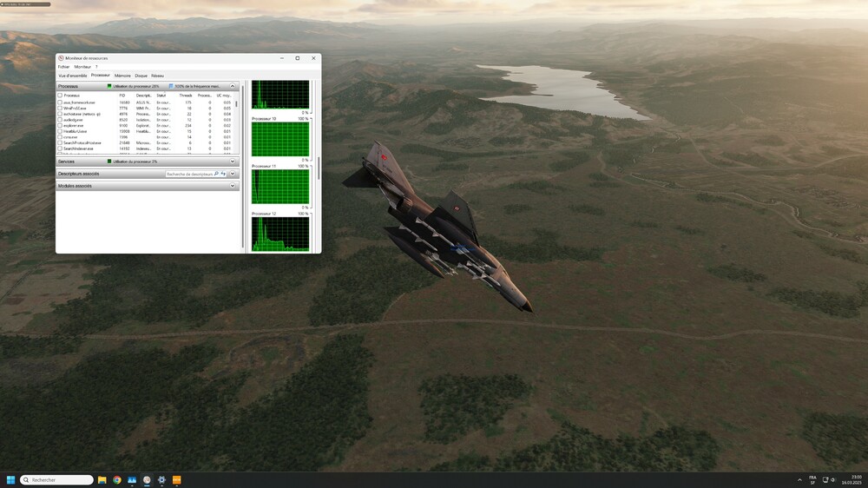The height and width of the screenshot is (488, 868).
Task: Click the search magnifier in the descriptor field
Action: click(x=216, y=174)
